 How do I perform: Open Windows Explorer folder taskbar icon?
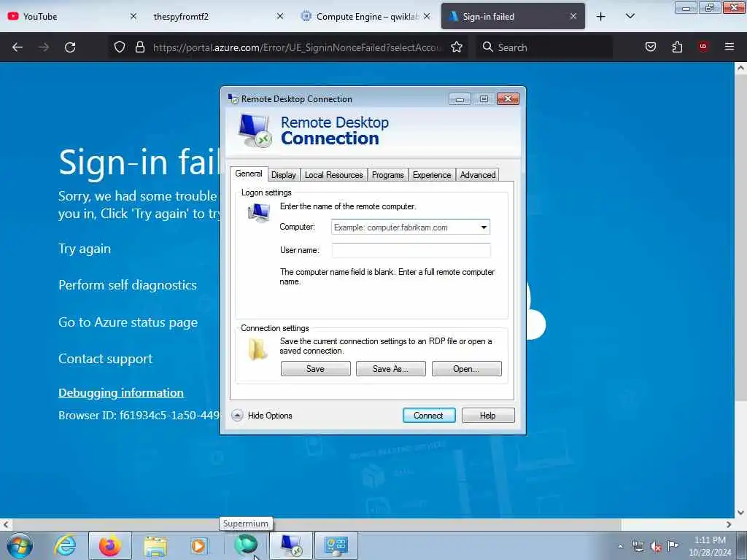[x=155, y=545]
